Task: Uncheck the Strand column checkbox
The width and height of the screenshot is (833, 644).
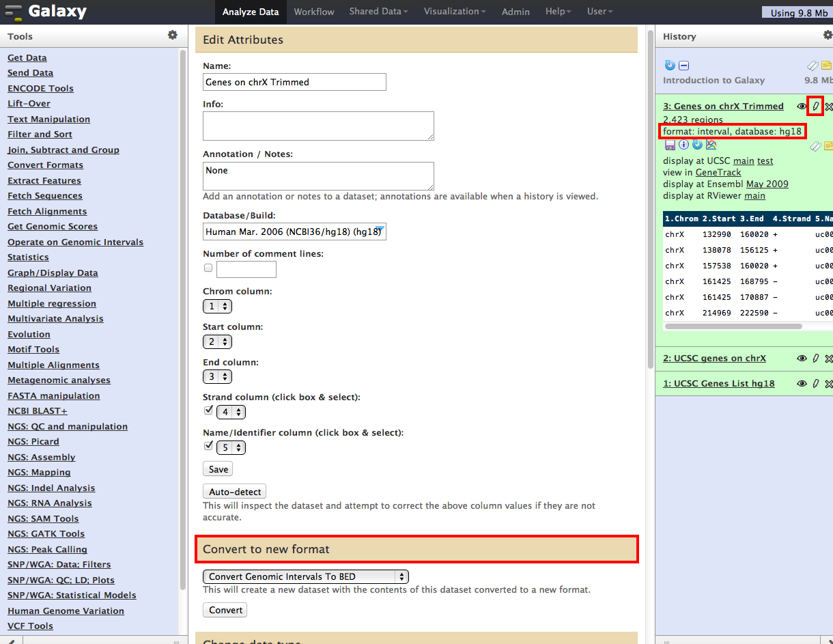Action: click(x=208, y=410)
